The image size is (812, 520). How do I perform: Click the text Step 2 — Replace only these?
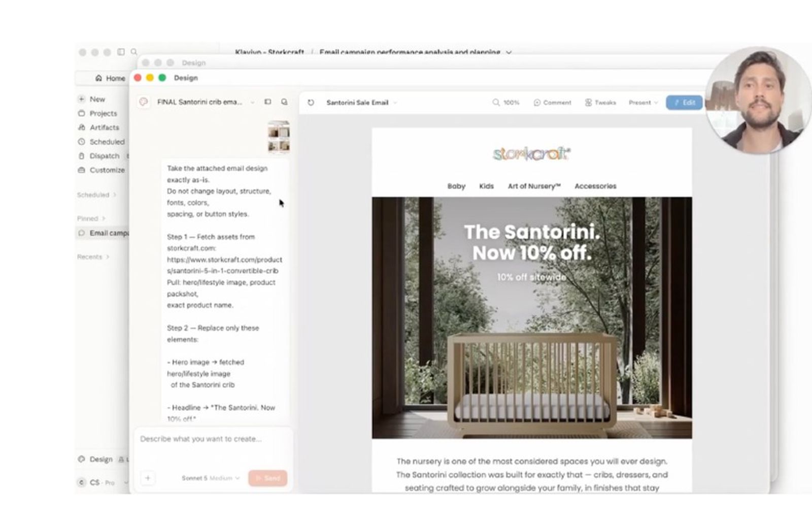point(213,328)
